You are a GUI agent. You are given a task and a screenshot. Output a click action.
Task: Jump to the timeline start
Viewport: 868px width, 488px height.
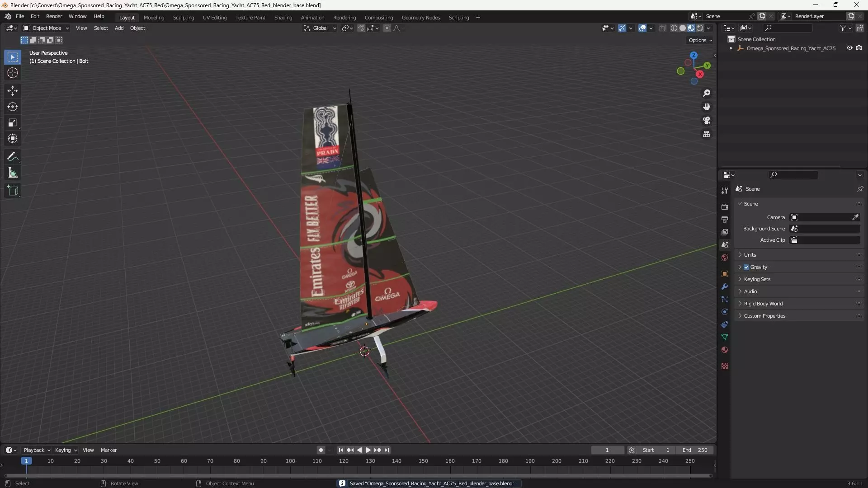point(341,450)
